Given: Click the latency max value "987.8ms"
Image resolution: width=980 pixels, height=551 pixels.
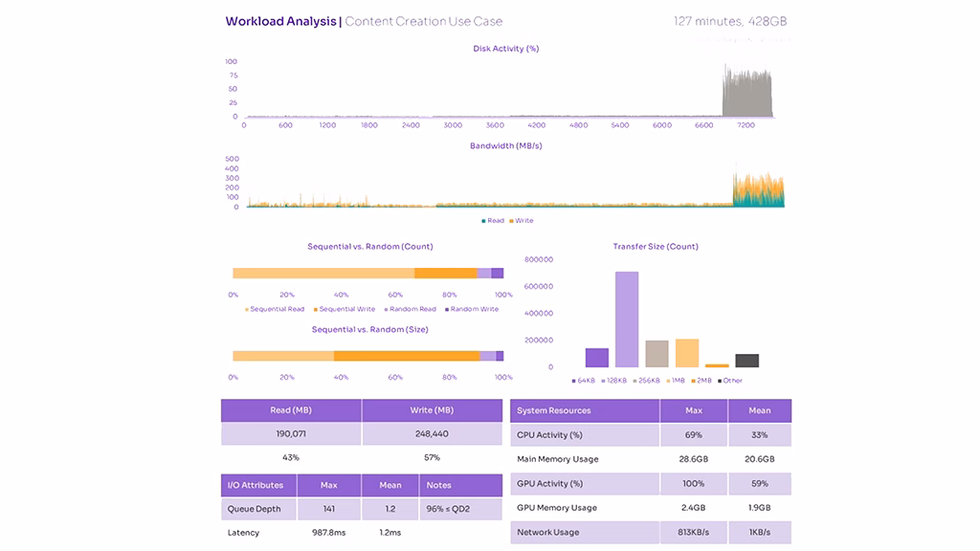Looking at the screenshot, I should (329, 532).
